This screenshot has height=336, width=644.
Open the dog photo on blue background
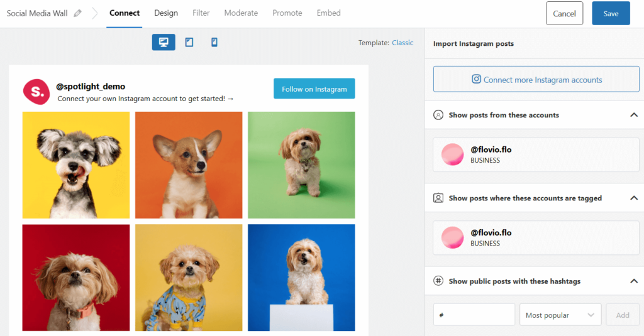[301, 278]
